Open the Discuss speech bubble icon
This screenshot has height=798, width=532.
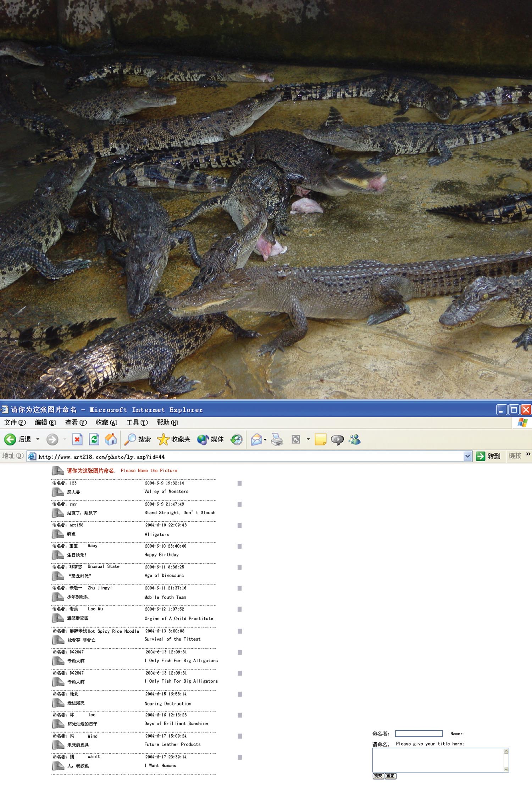pos(337,440)
